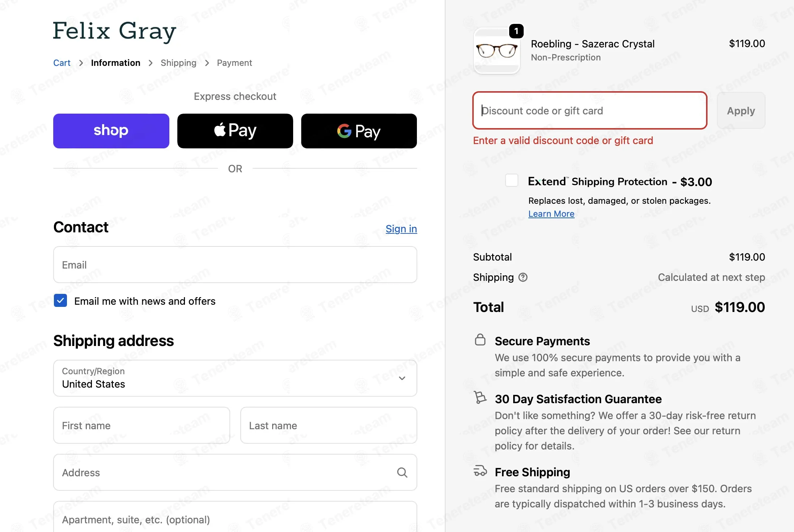Click the Shipping address section heading
Viewport: 794px width, 532px height.
[114, 341]
